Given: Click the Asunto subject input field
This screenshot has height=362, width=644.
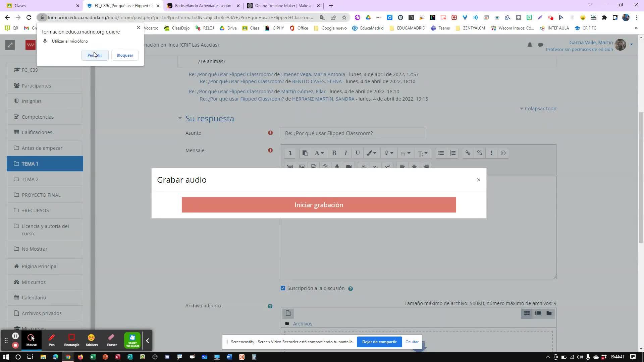Looking at the screenshot, I should [x=352, y=133].
